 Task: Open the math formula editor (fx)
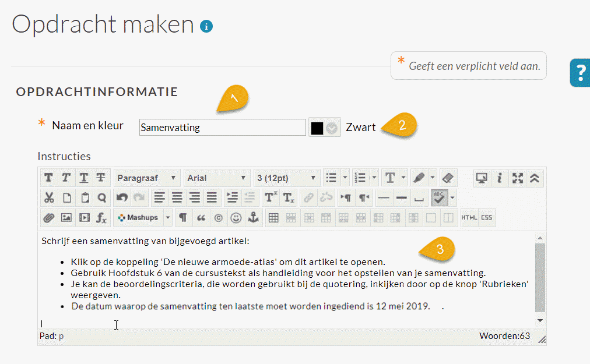pyautogui.click(x=101, y=218)
